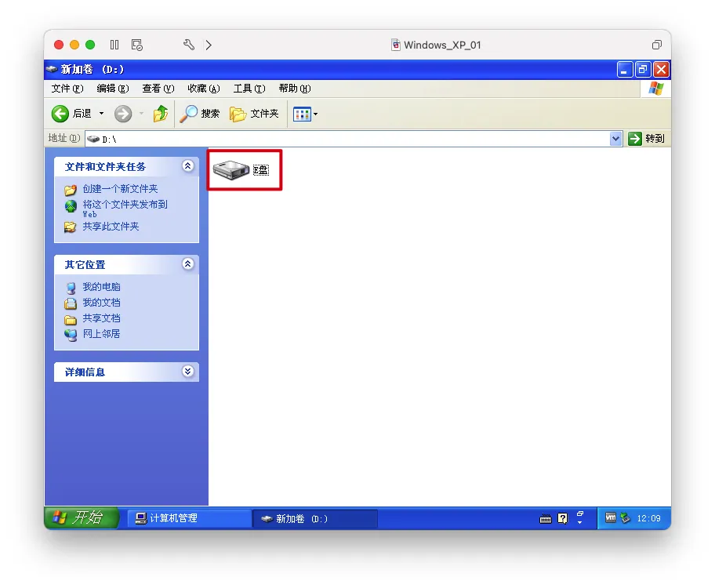715x588 pixels.
Task: Open the 收藏(A) menu
Action: 204,89
